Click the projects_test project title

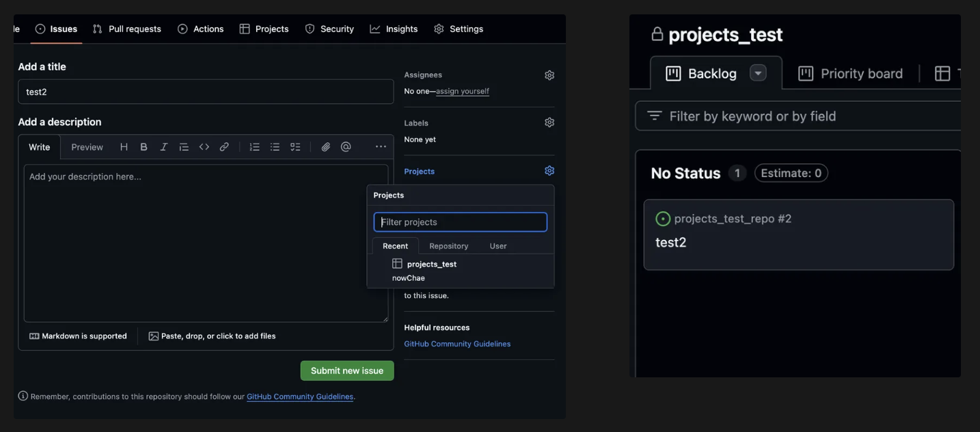point(725,34)
